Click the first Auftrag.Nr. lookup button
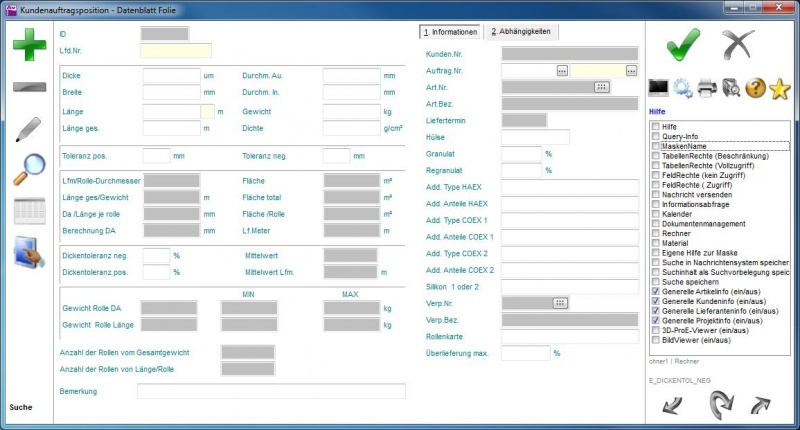This screenshot has width=800, height=430. tap(562, 70)
